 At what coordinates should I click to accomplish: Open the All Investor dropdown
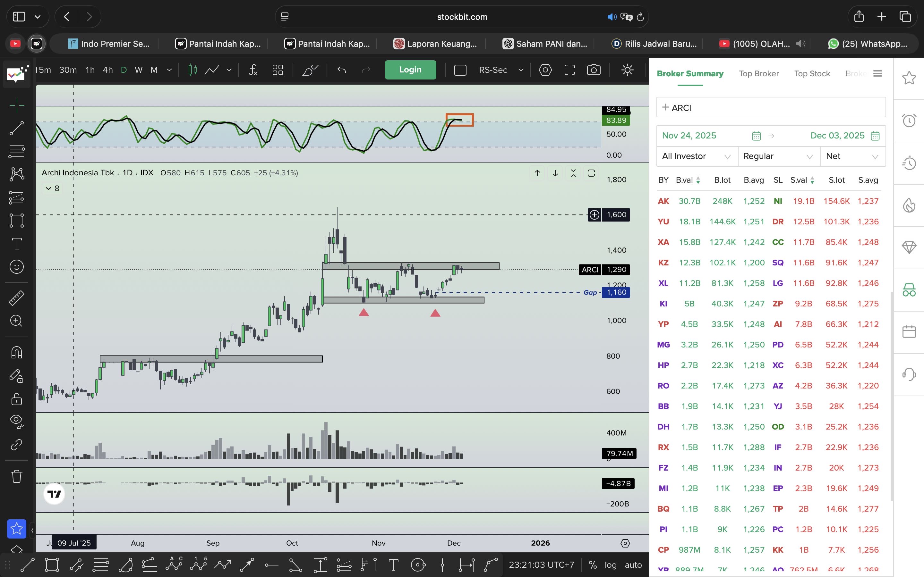pos(697,156)
